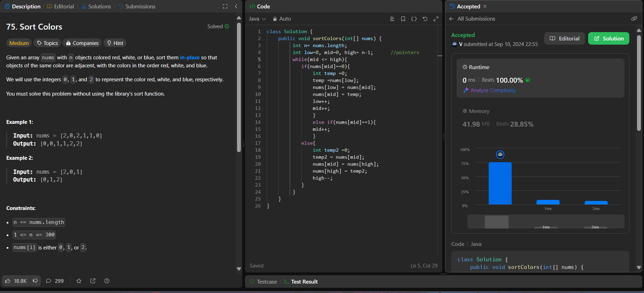The width and height of the screenshot is (644, 293).
Task: Select the Accepted tab
Action: (464, 6)
